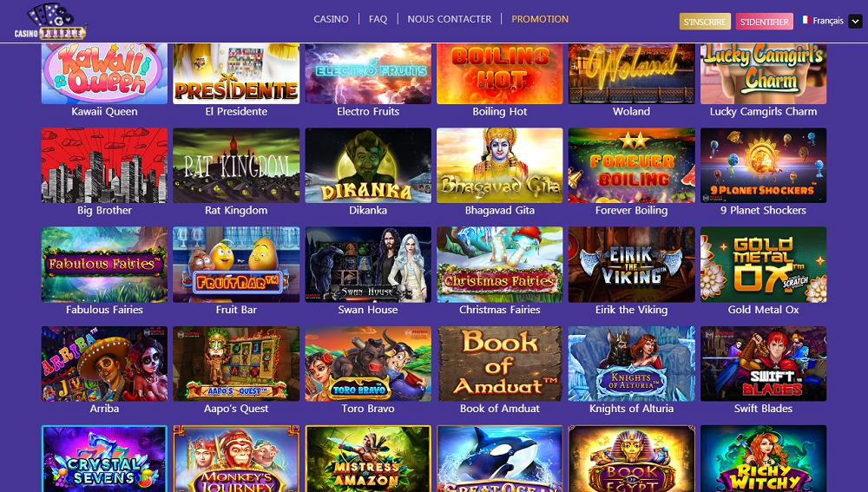Click the Gold Metal Ox label
The height and width of the screenshot is (492, 868).
763,310
